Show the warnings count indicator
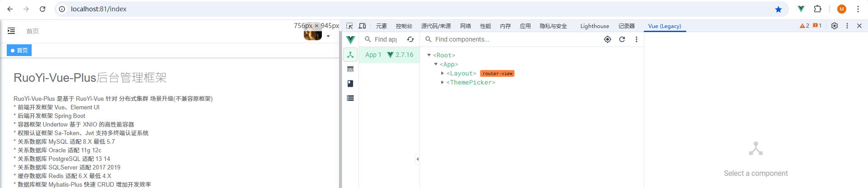This screenshot has height=188, width=868. click(x=804, y=26)
